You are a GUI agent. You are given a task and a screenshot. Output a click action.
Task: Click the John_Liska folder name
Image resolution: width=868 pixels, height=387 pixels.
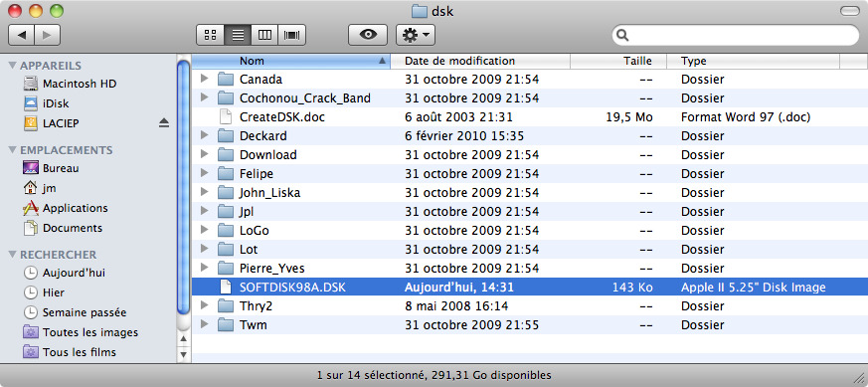click(270, 193)
